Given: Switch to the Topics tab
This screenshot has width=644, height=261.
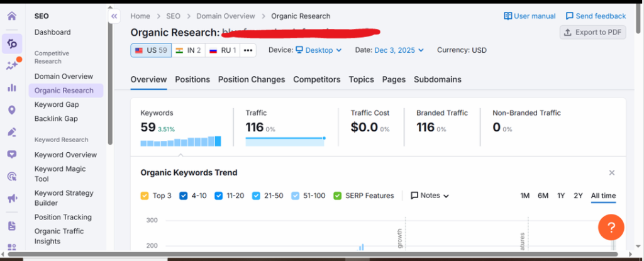Looking at the screenshot, I should tap(362, 79).
